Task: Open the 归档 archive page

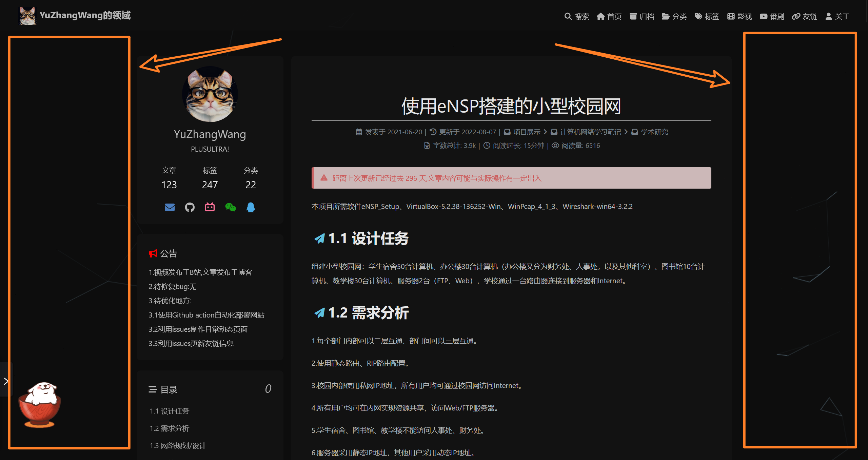Action: coord(642,16)
